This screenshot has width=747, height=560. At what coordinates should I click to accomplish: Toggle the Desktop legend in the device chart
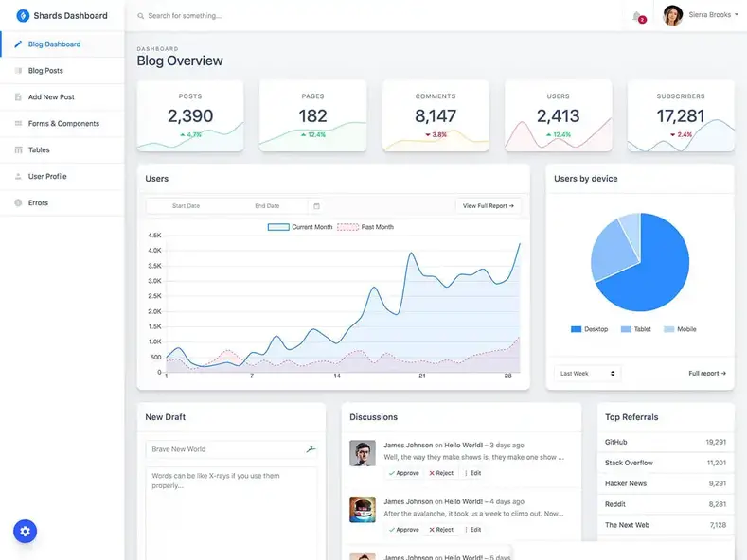click(x=589, y=329)
